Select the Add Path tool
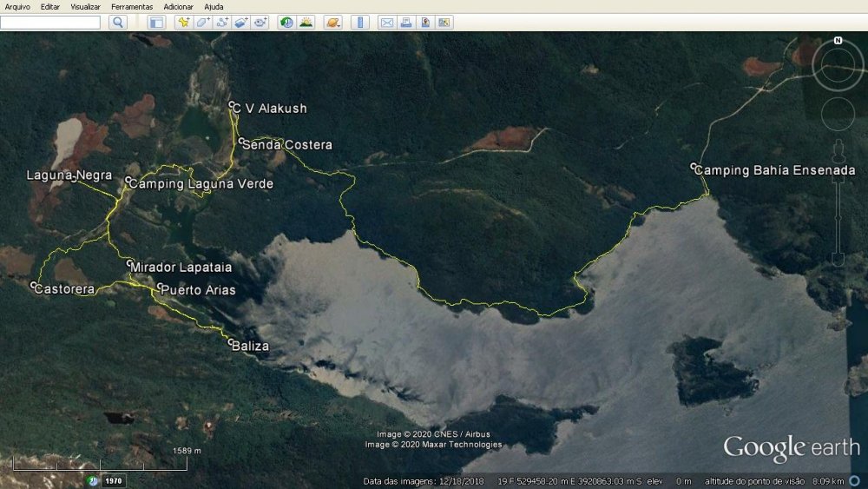Screen dimensions: 868x489 pos(222,23)
